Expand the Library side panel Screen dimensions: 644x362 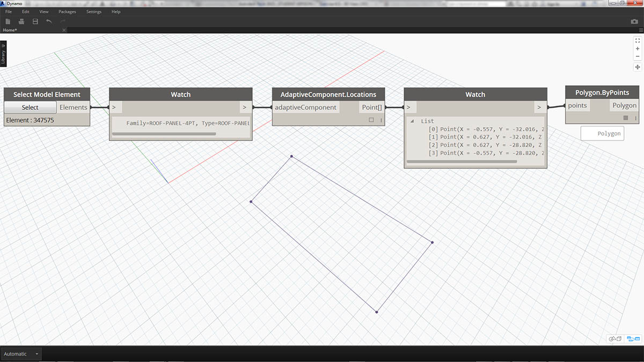[3, 54]
